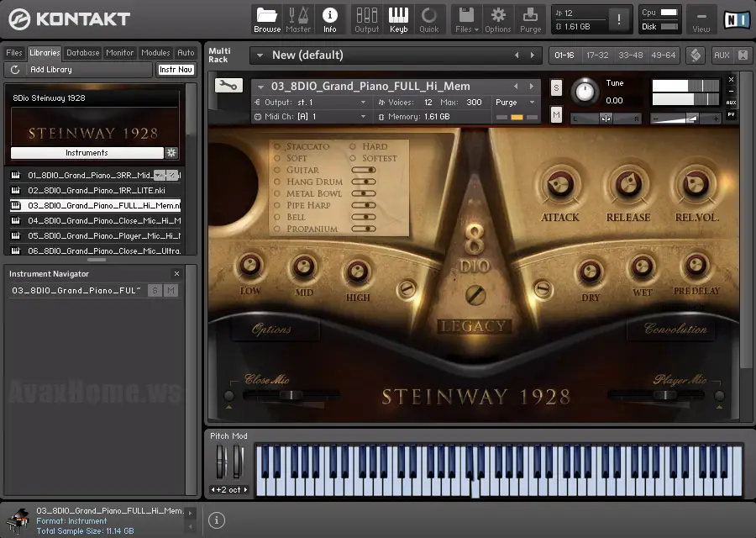Click the Hang Drum volume slider
The image size is (756, 538).
(x=364, y=182)
